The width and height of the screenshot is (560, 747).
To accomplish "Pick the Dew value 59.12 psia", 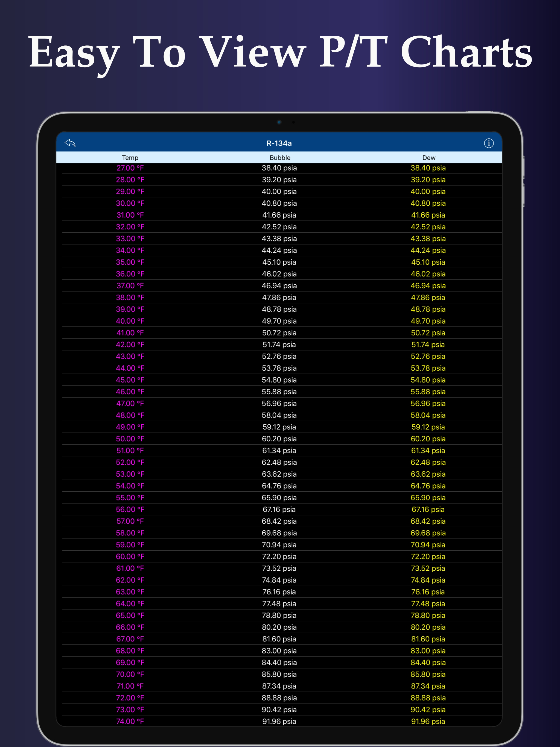I will (x=428, y=427).
